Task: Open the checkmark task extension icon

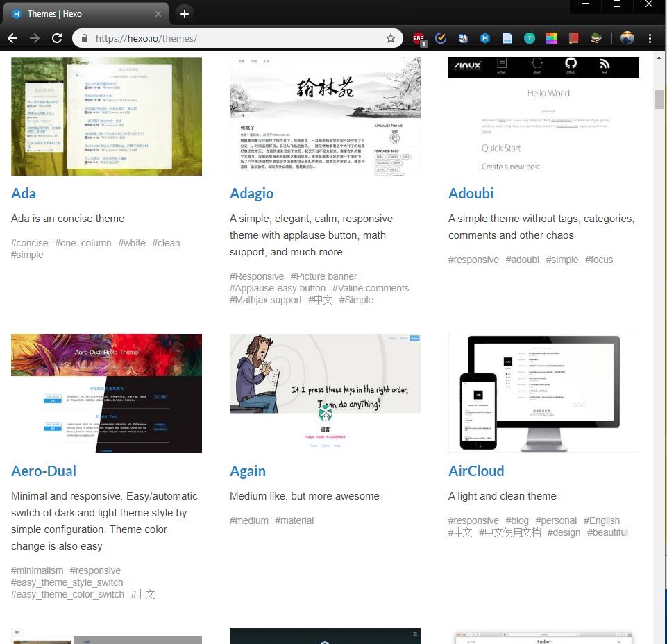Action: click(x=441, y=38)
